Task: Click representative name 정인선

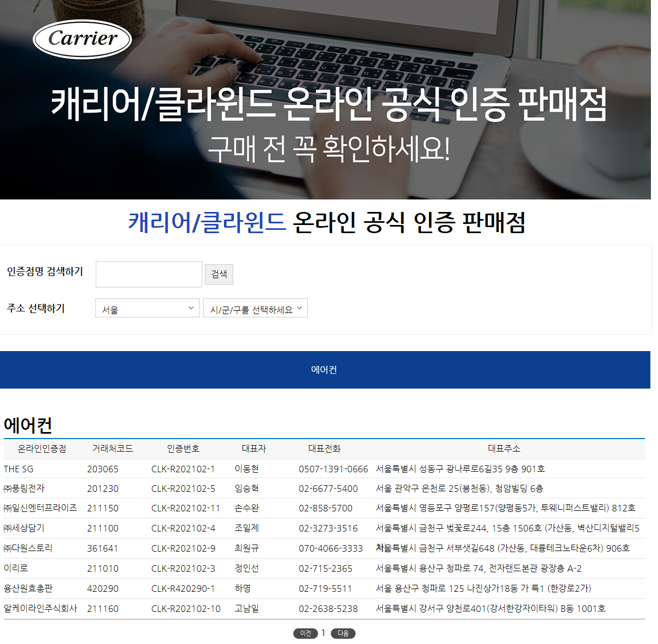Action: click(x=247, y=568)
